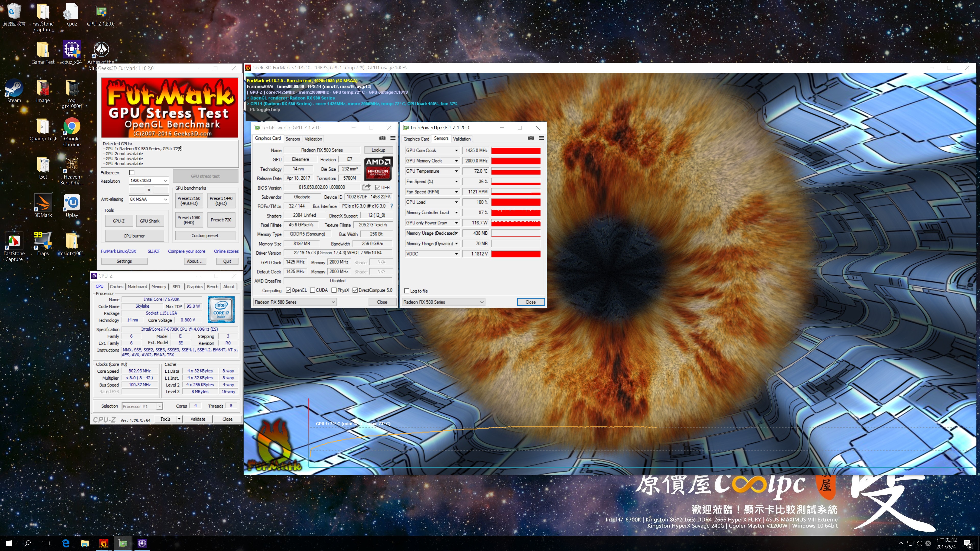Viewport: 980px width, 551px height.
Task: Toggle UEFI checkbox in GPU-Z
Action: (x=378, y=187)
